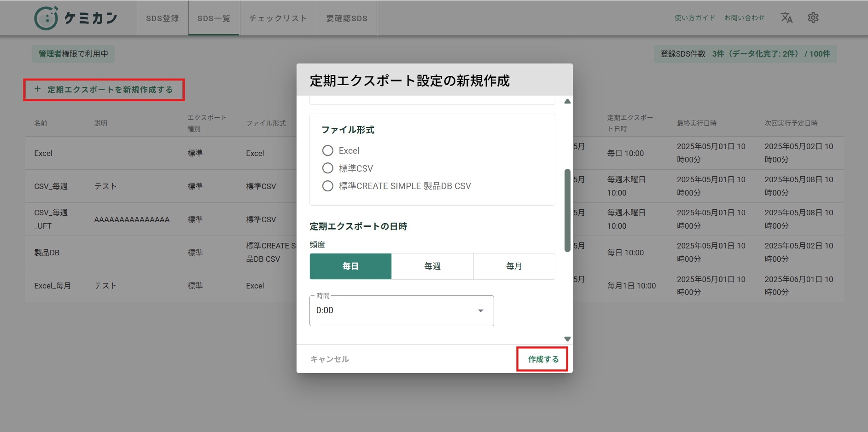
Task: Click the AAAAAAAAAAAAAAA description cell
Action: (x=132, y=219)
